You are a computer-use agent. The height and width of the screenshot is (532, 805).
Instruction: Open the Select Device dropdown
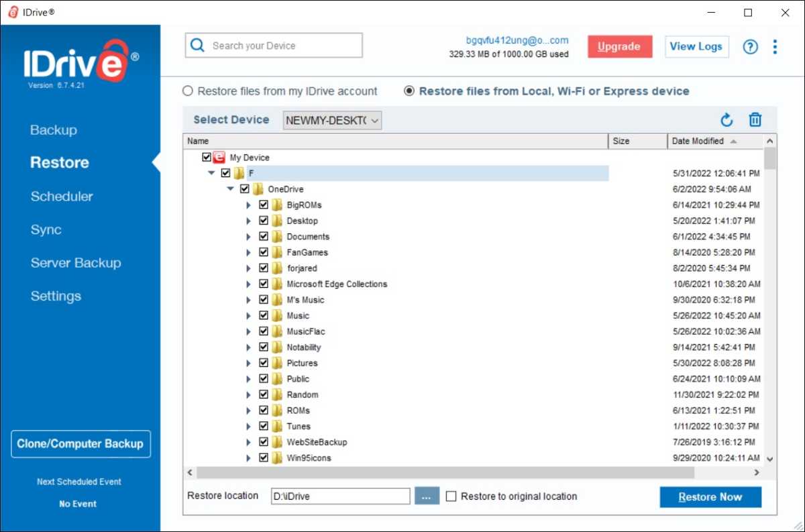[333, 121]
